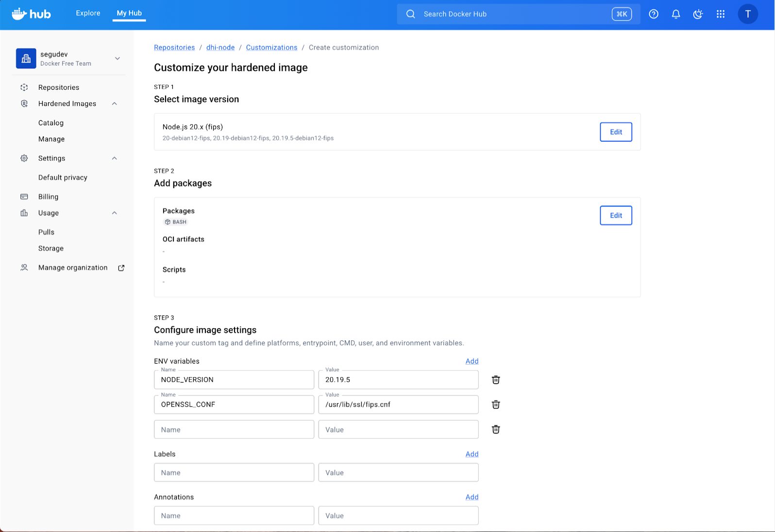Click the user avatar T

747,14
